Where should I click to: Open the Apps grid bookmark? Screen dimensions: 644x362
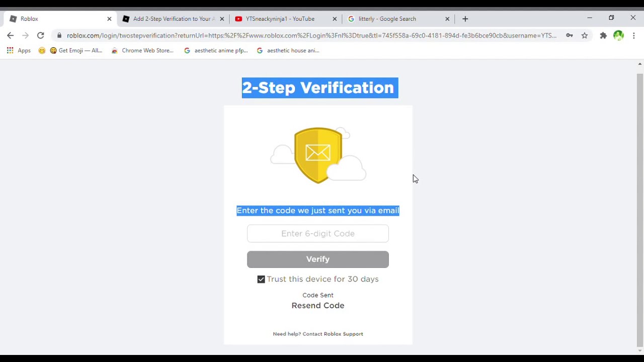(19, 50)
